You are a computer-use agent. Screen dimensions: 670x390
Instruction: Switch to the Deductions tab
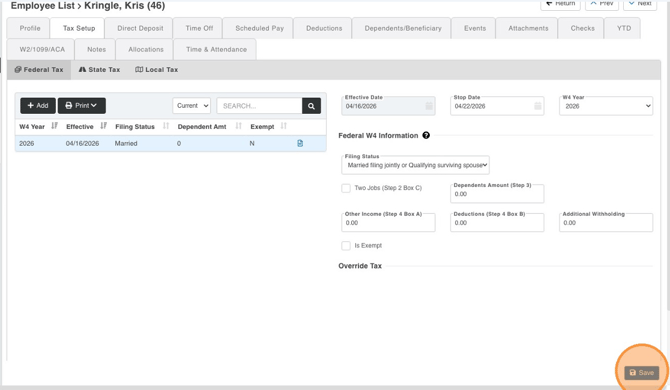324,28
